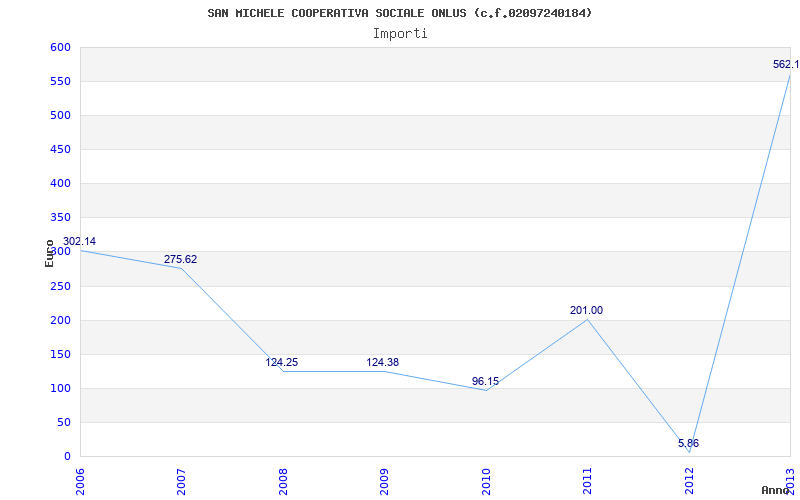Click the 2009 x-axis year label
Viewport: 800px width, 500px height.
(384, 481)
